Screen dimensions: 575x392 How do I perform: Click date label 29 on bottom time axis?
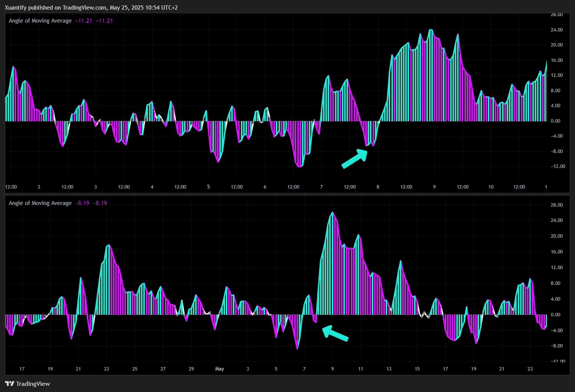[x=191, y=369]
